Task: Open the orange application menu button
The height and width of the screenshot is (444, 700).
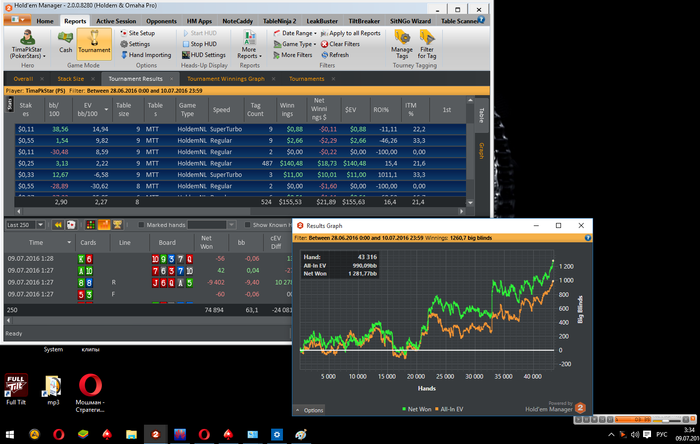Action: coord(17,20)
